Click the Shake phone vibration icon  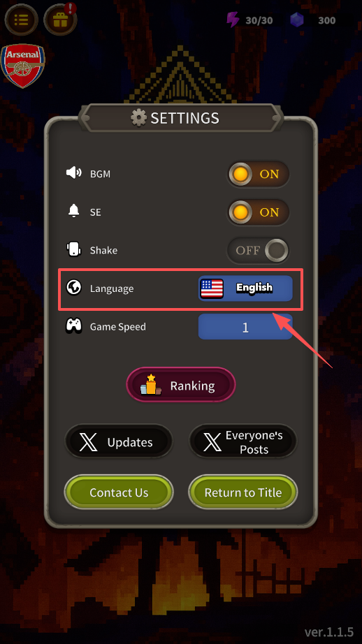74,249
